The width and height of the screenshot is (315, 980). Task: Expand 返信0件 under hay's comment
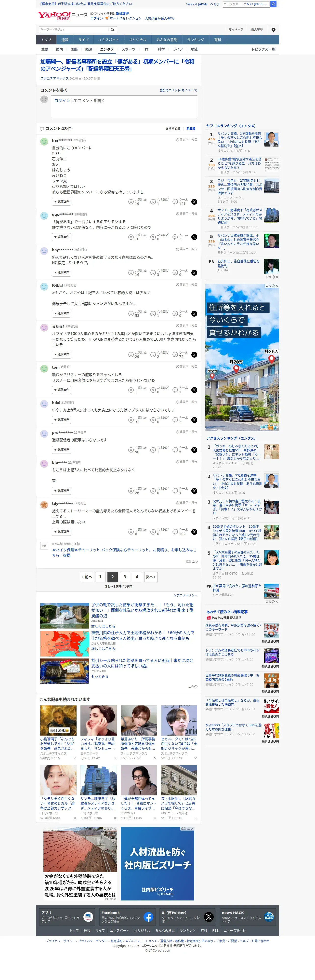[61, 273]
